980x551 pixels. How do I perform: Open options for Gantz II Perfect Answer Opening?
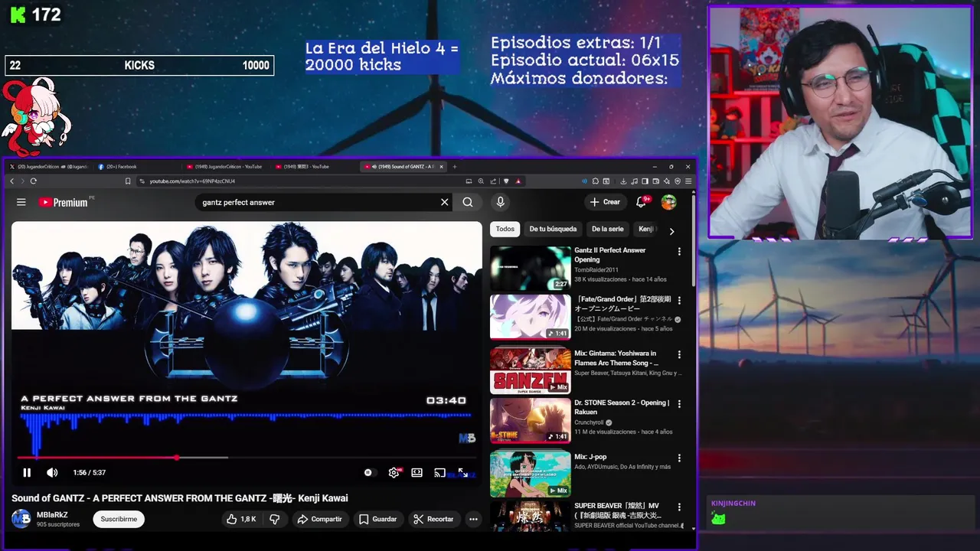679,251
